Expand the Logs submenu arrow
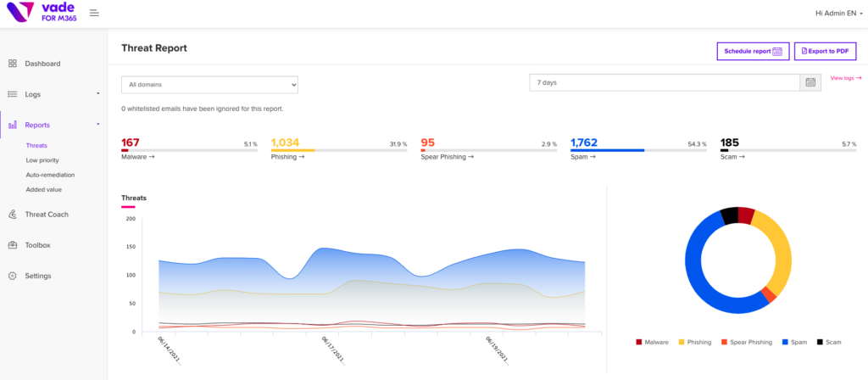The height and width of the screenshot is (380, 868). pos(98,93)
